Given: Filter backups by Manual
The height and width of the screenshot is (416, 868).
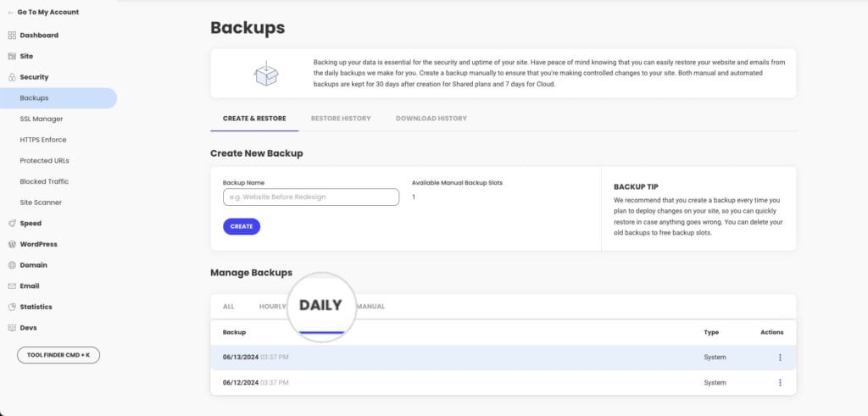Looking at the screenshot, I should point(371,307).
